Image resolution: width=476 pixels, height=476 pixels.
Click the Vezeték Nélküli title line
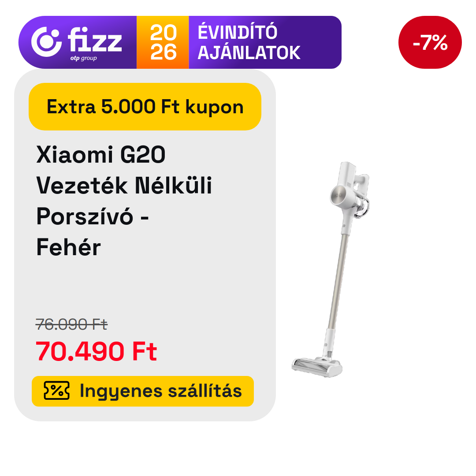[x=124, y=185]
